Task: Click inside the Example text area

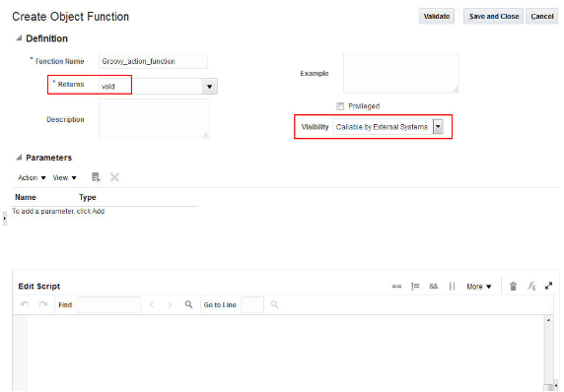Action: click(401, 73)
